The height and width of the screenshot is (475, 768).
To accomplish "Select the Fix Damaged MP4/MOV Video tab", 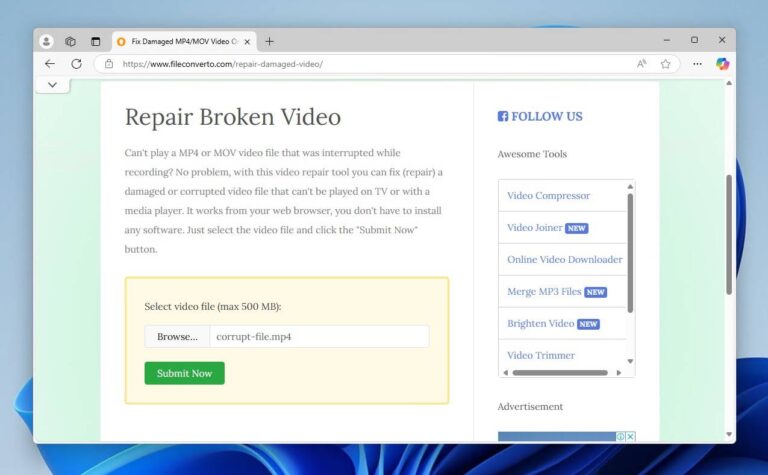I will [x=184, y=42].
